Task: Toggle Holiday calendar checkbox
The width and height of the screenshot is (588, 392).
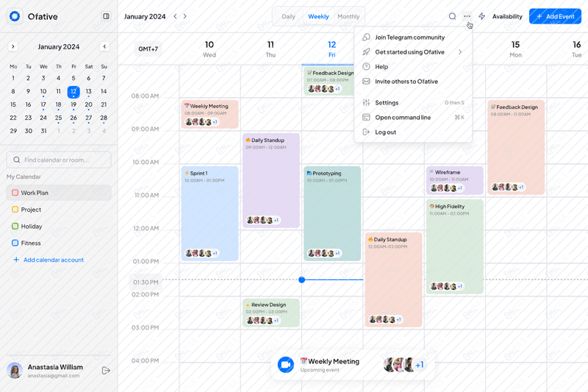Action: pos(15,227)
